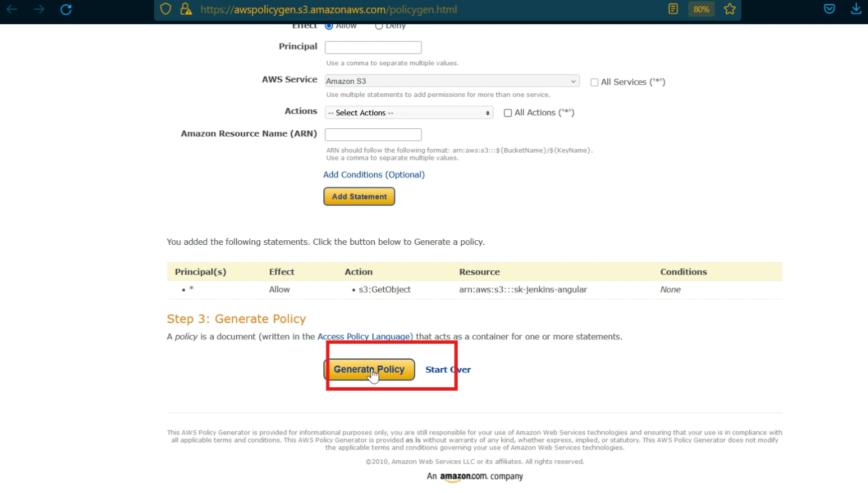Enable the All Services ('*') checkbox
This screenshot has height=493, width=868.
[594, 82]
